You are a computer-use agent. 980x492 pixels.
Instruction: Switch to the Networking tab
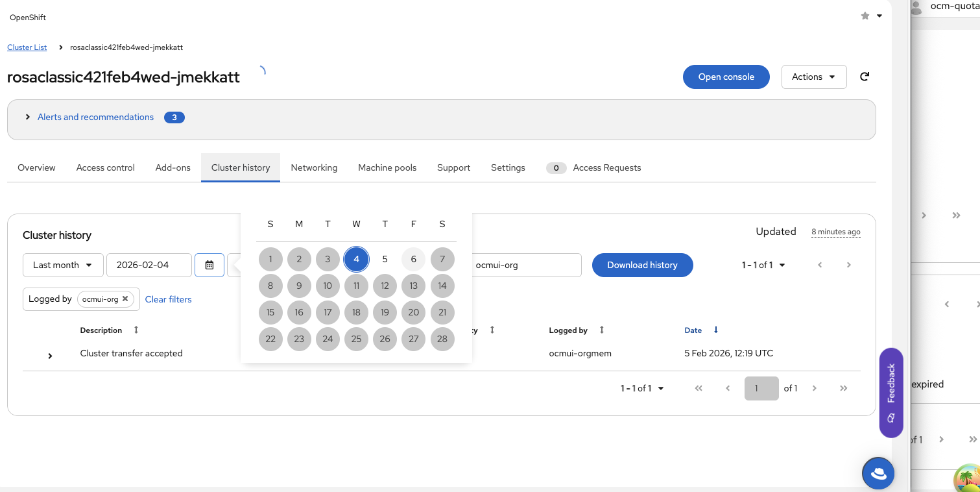314,167
